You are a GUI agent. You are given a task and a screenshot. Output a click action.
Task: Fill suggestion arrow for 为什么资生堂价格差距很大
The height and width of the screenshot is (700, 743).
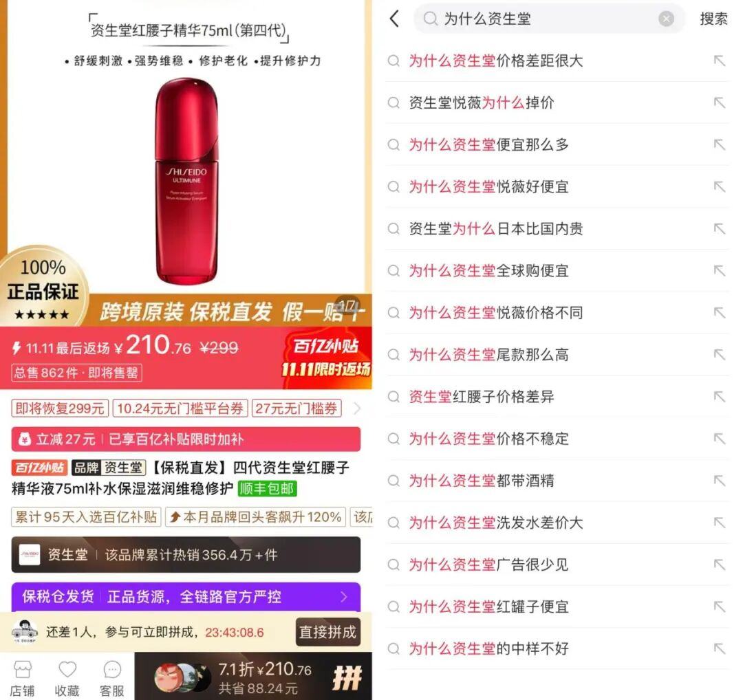720,61
